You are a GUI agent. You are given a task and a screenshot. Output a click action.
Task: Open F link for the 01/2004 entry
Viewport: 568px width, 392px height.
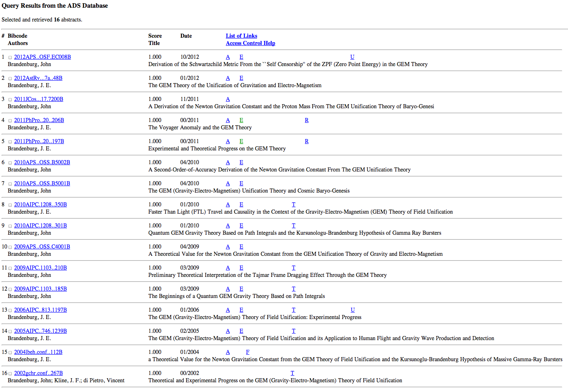click(x=248, y=352)
